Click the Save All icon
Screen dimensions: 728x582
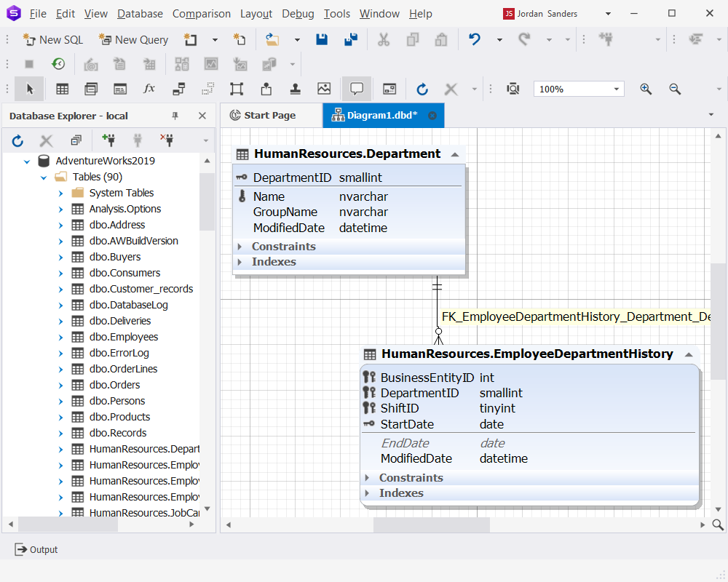click(351, 40)
